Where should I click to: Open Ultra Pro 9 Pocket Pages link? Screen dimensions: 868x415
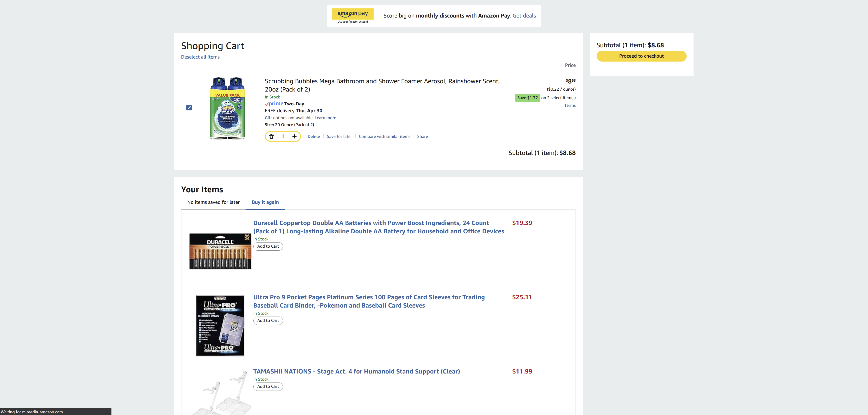369,301
